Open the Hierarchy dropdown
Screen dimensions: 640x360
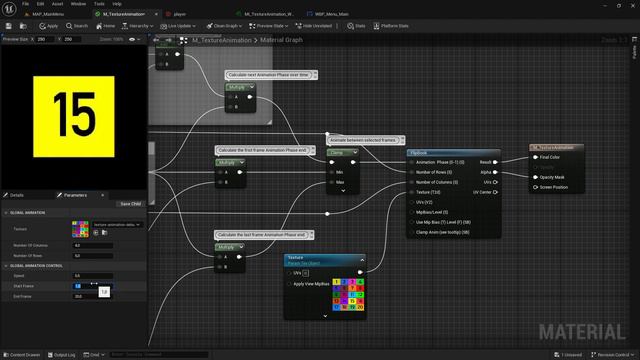(137, 26)
